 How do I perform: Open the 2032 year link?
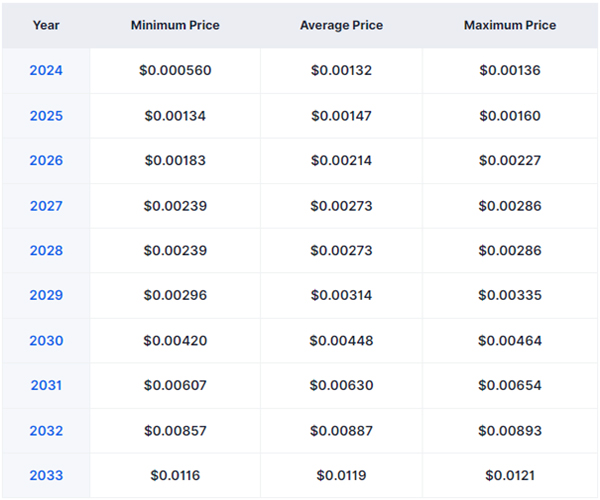[x=46, y=431]
